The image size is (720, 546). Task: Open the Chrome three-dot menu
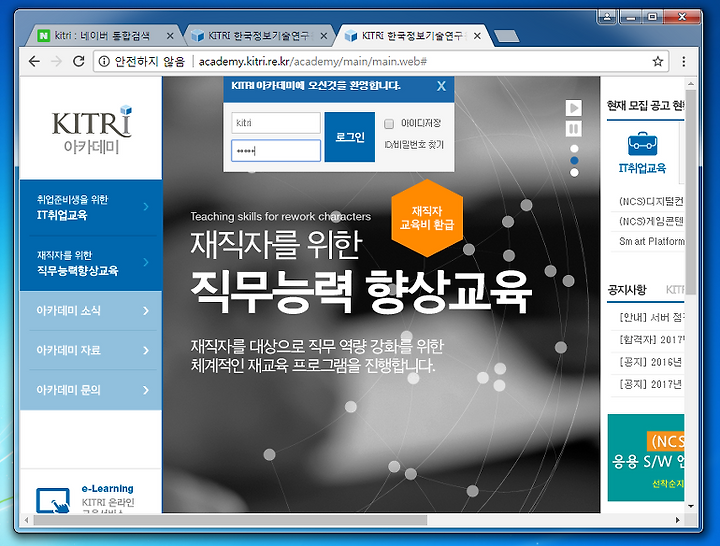pos(684,62)
